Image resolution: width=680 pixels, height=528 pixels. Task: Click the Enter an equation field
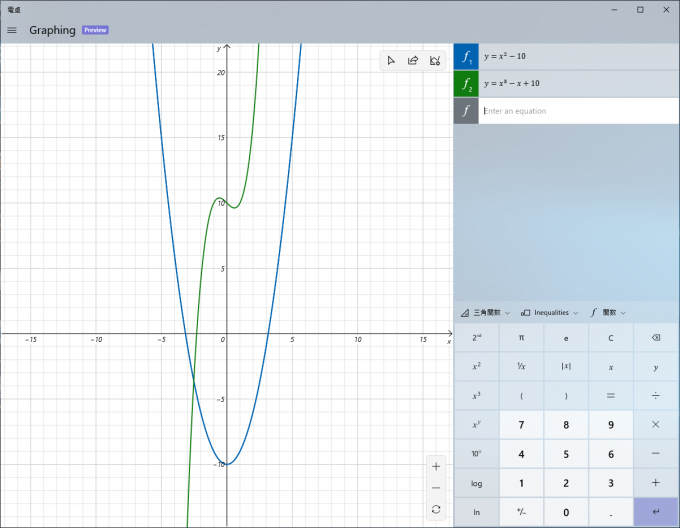pos(579,111)
